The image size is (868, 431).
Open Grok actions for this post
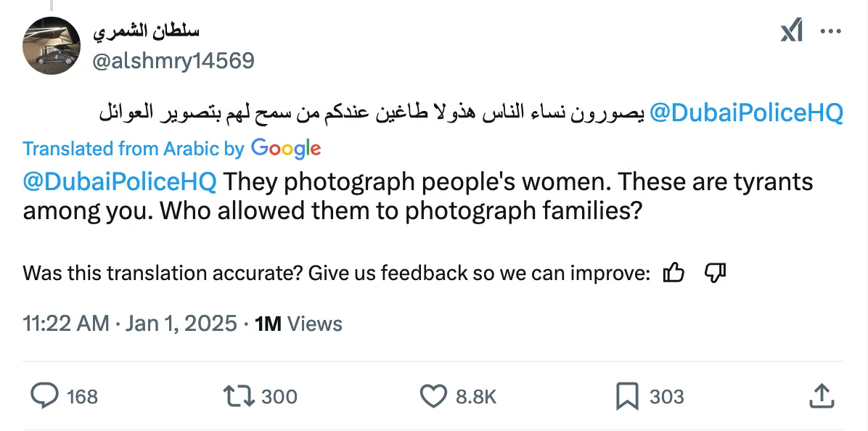(x=791, y=32)
